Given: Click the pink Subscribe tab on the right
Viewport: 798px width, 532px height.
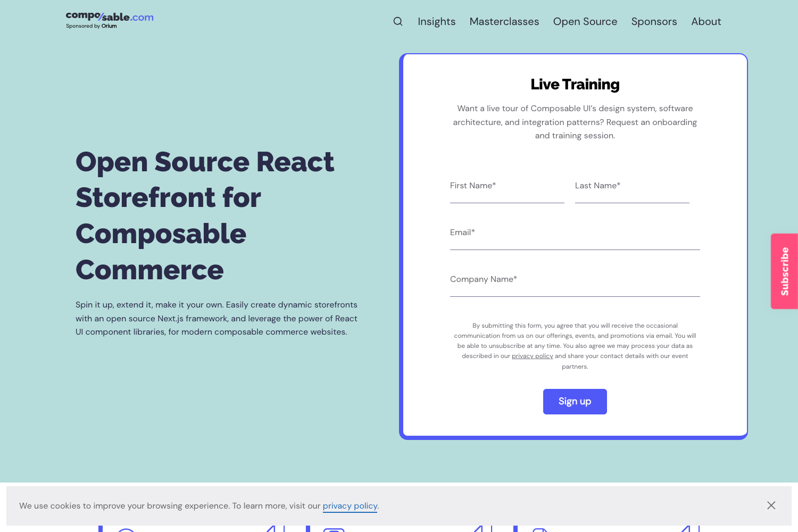Looking at the screenshot, I should 784,271.
